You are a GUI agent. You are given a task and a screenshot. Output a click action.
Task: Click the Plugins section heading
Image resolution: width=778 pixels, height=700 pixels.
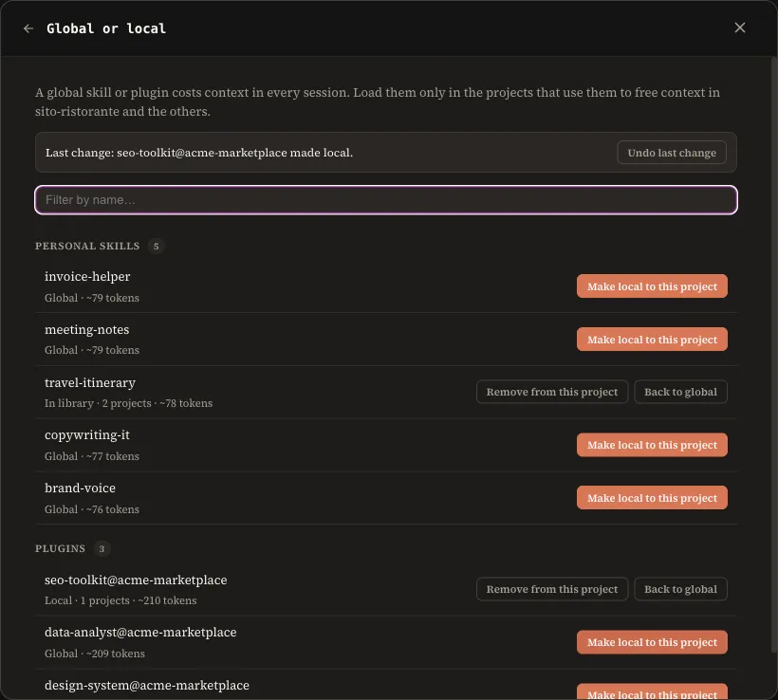tap(60, 548)
